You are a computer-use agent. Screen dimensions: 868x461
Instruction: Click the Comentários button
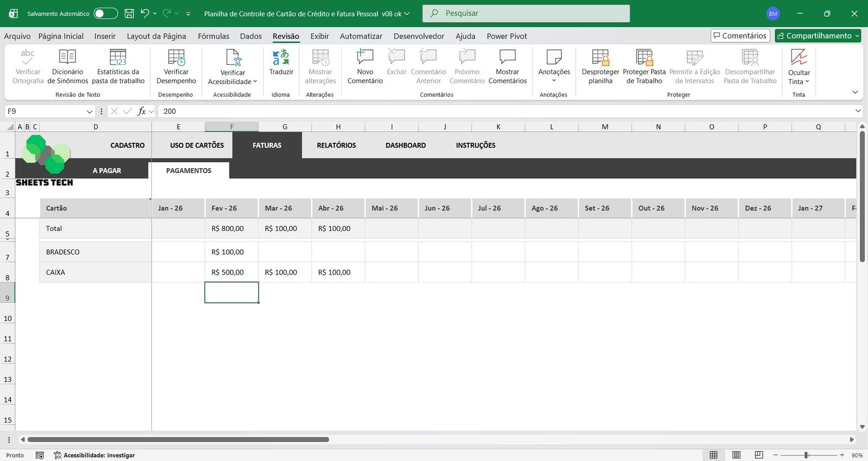740,36
